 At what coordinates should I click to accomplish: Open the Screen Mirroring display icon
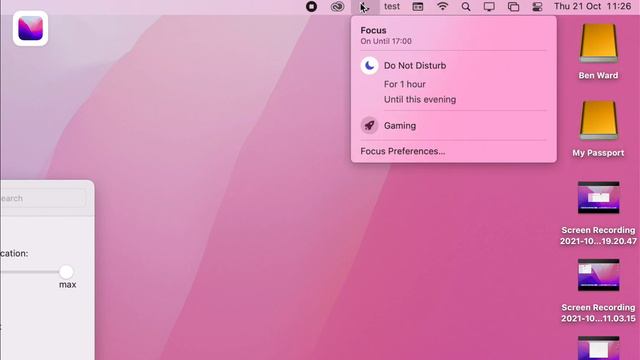[489, 7]
